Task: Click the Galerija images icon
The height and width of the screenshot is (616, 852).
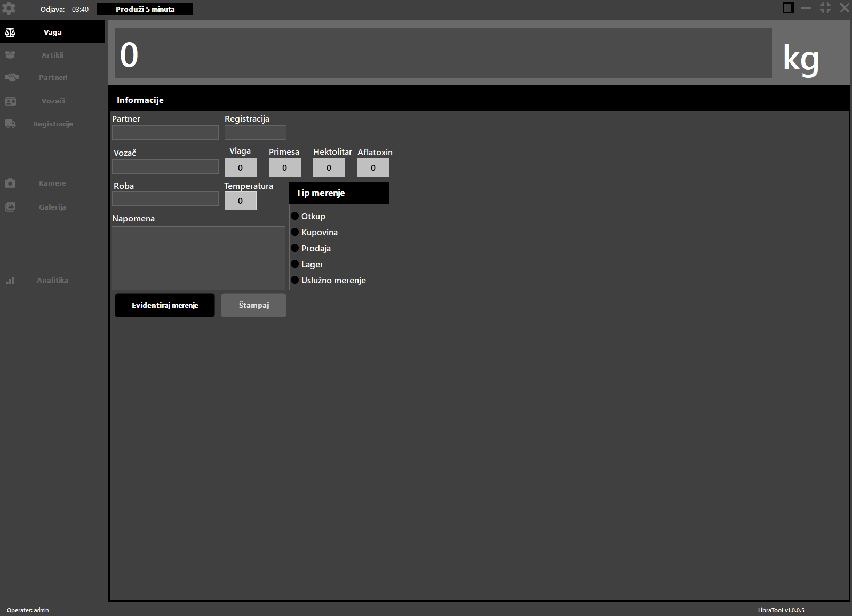Action: (10, 207)
